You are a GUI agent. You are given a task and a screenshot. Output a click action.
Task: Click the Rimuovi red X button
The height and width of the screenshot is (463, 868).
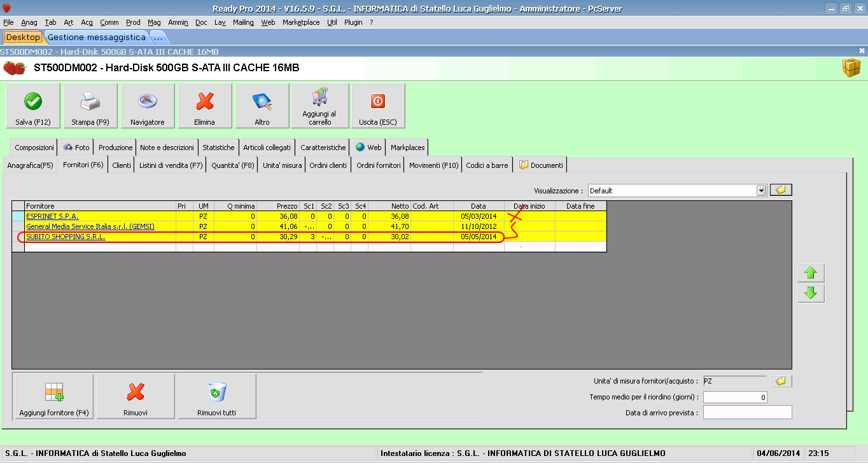click(x=136, y=397)
